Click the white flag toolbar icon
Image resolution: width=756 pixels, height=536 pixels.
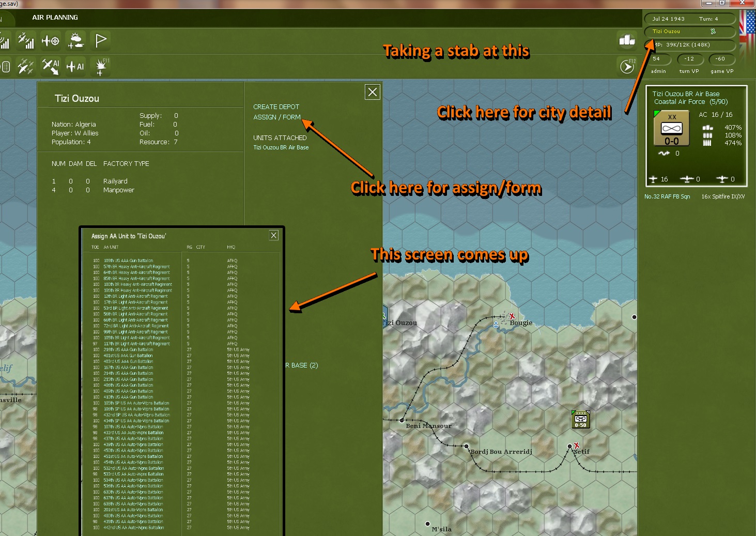coord(101,40)
